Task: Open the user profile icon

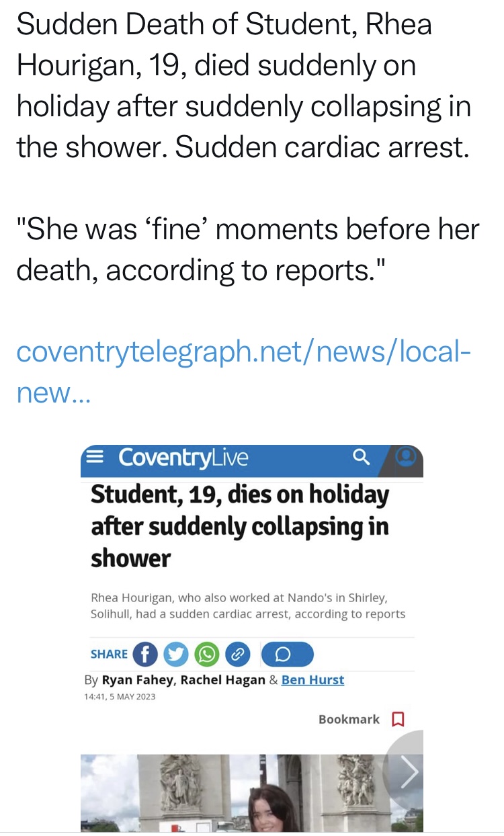Action: point(405,457)
